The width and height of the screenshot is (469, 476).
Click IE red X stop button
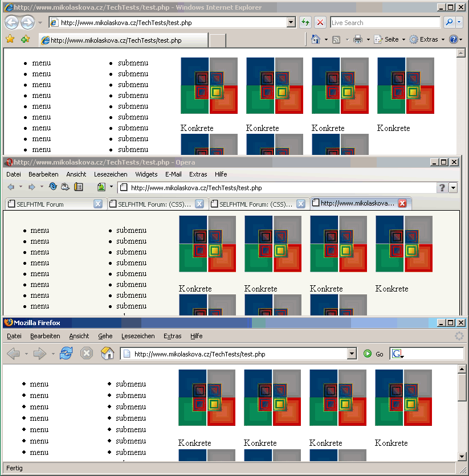320,22
